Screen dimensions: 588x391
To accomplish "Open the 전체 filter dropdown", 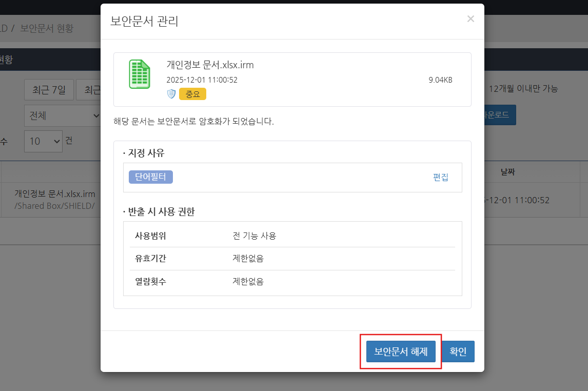I will pyautogui.click(x=62, y=115).
